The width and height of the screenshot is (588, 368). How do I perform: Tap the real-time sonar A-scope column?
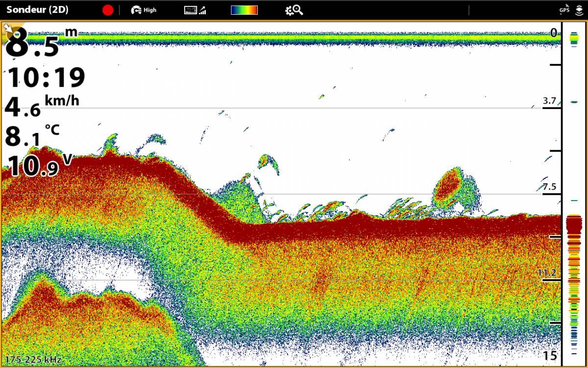pos(574,194)
